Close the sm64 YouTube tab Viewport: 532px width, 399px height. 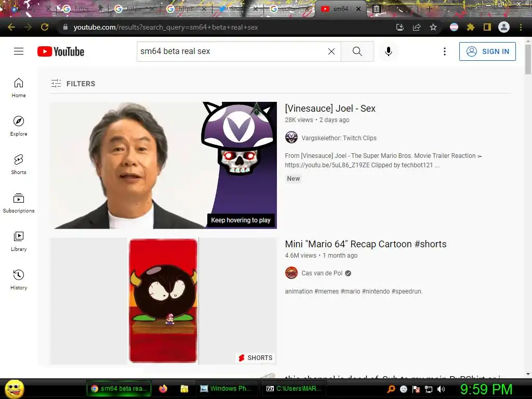[358, 9]
